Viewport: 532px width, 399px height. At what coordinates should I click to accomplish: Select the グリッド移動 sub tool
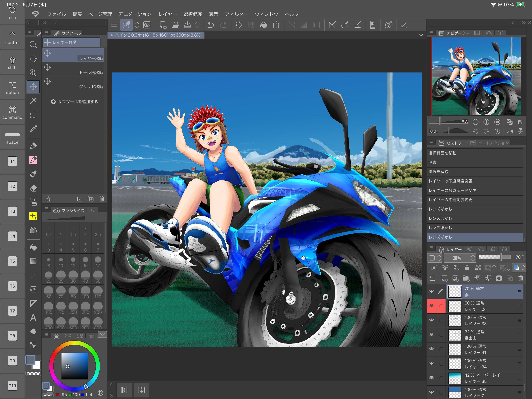pyautogui.click(x=73, y=83)
